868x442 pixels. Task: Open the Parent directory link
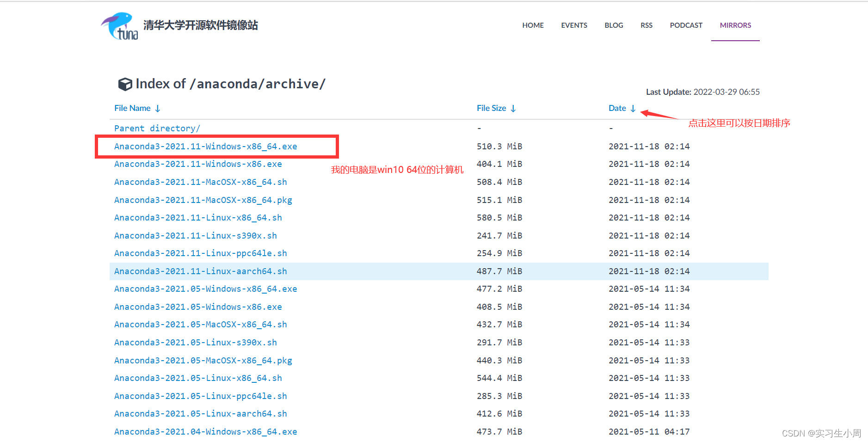(157, 129)
